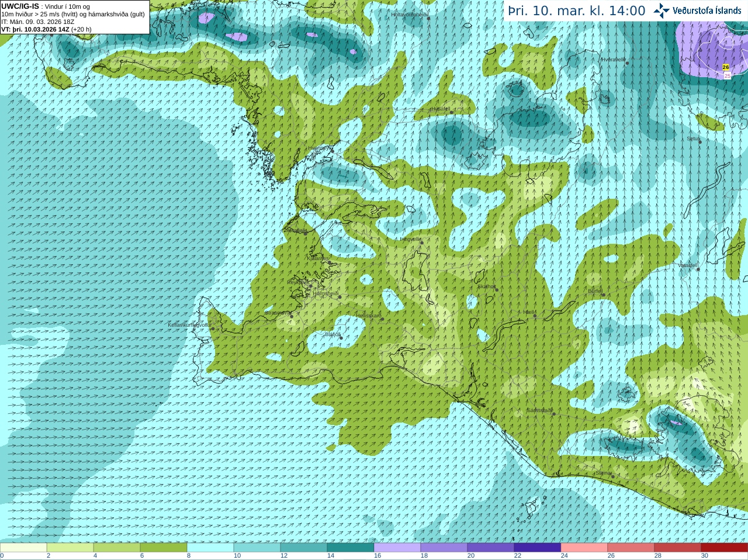Select the Hvanneyri station label
The width and height of the screenshot is (748, 560).
coord(319,148)
